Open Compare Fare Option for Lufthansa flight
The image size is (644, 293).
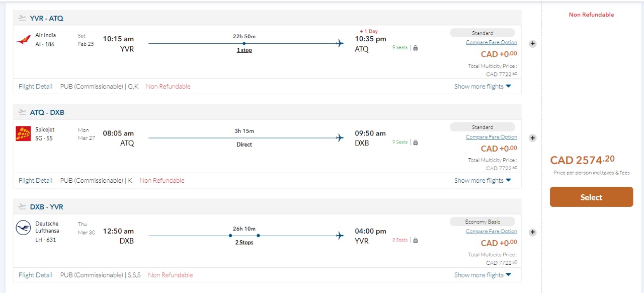coord(491,231)
